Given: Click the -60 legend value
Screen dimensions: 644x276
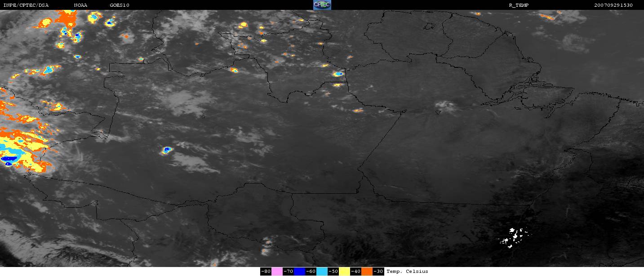Looking at the screenshot, I should (x=311, y=272).
